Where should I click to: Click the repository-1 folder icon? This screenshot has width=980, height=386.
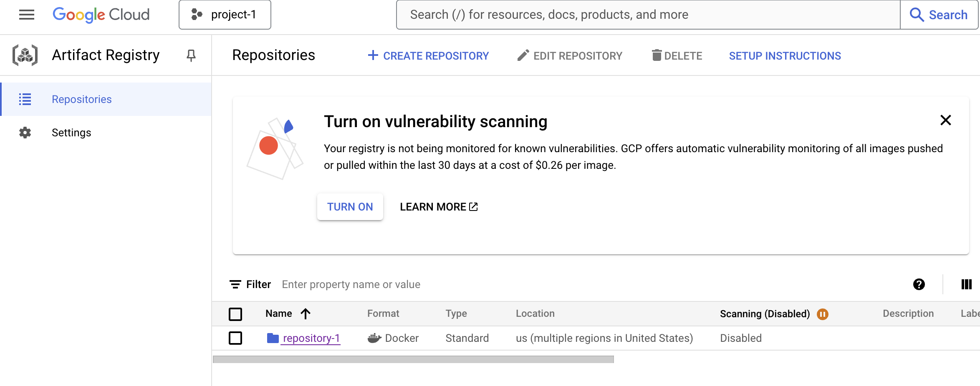(273, 338)
